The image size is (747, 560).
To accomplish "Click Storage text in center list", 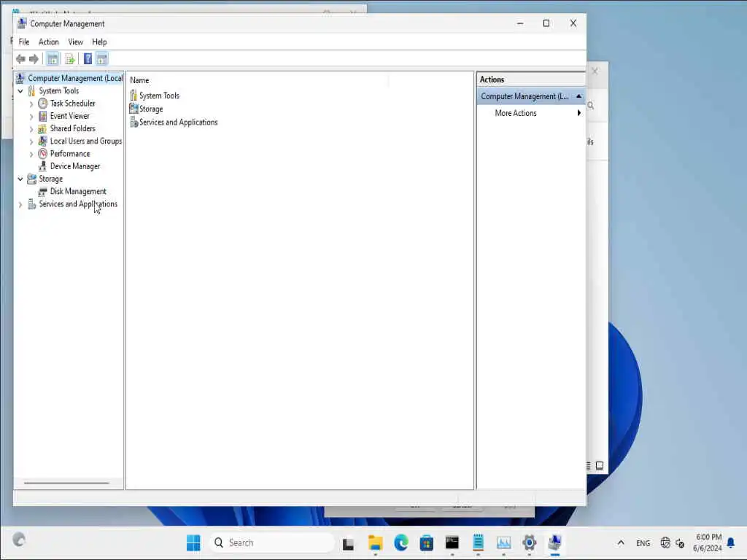I will [151, 109].
